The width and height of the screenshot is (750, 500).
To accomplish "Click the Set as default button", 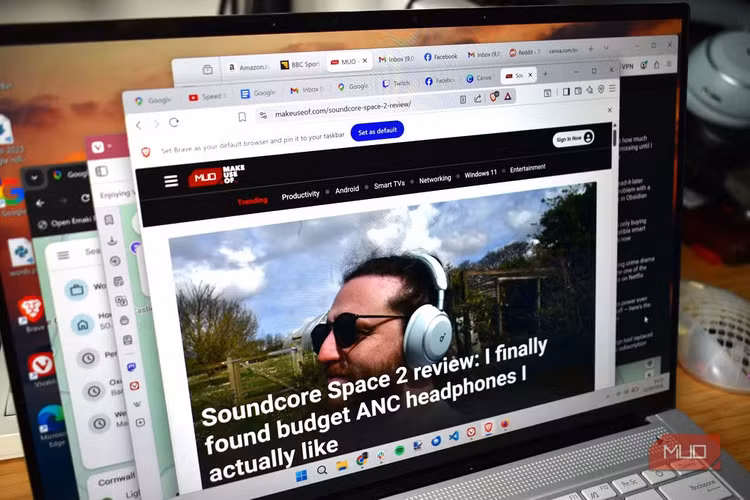I will (x=377, y=131).
